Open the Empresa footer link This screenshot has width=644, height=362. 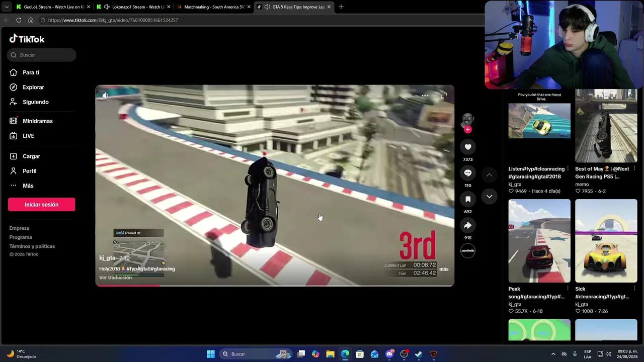pyautogui.click(x=19, y=228)
